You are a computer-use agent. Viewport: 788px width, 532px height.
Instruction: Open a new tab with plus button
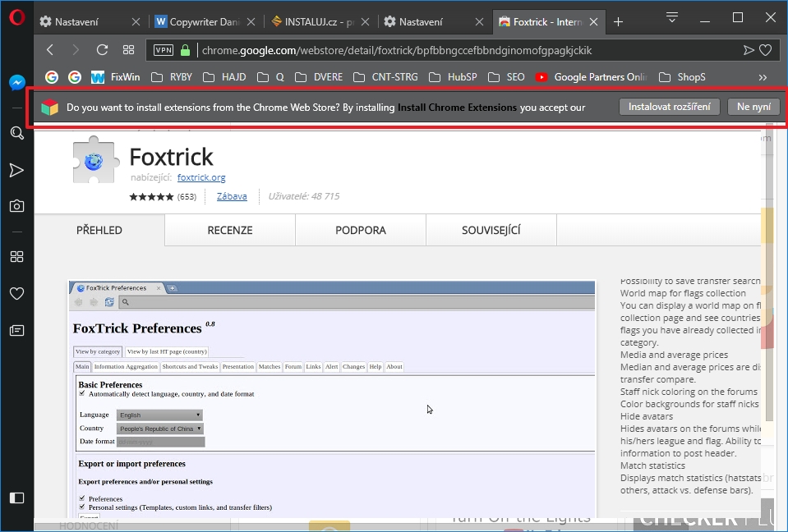(618, 22)
